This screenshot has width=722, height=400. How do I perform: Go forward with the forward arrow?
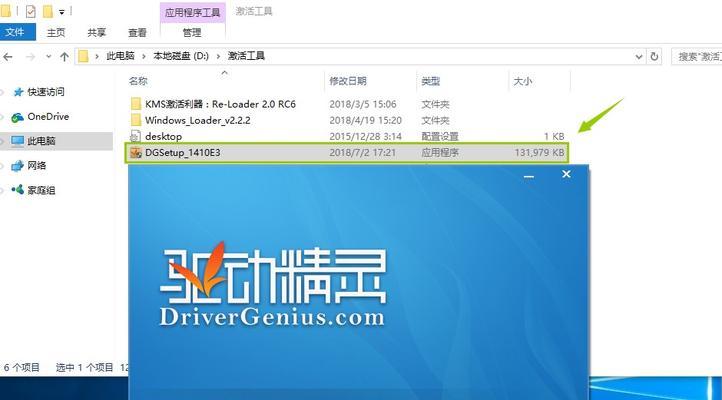[30, 57]
